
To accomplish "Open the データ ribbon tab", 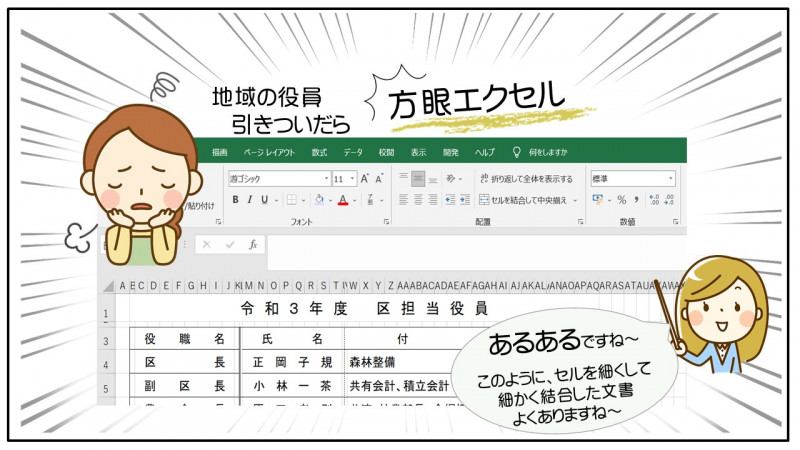I will [x=353, y=152].
